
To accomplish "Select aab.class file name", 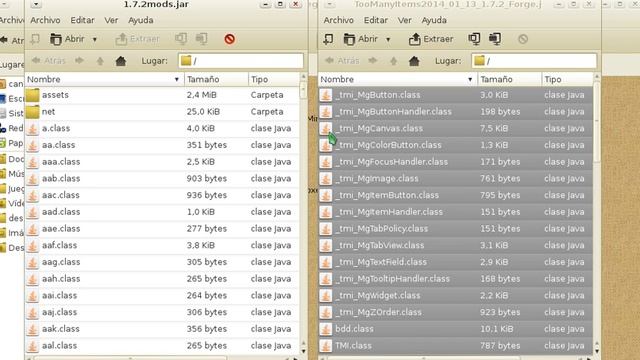I will click(61, 178).
